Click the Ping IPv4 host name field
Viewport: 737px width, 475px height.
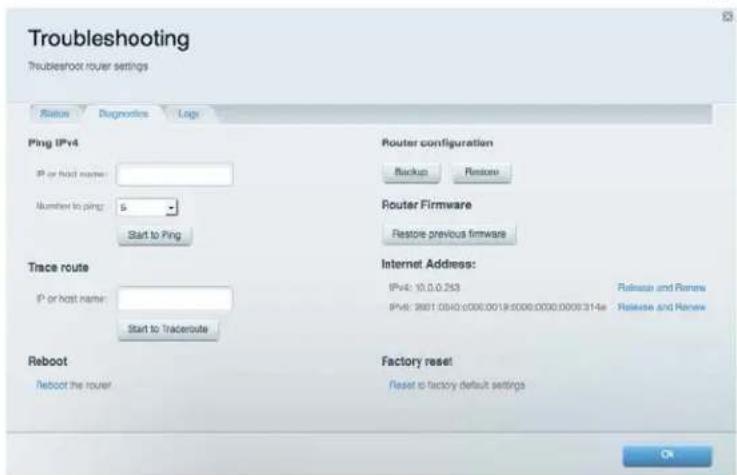click(x=174, y=174)
